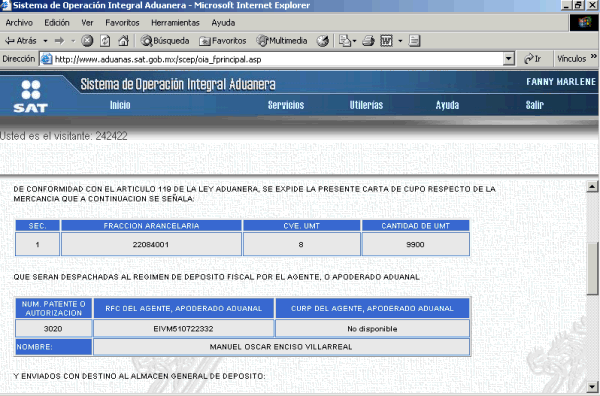The height and width of the screenshot is (396, 600).
Task: Click the No disponible CURP cell
Action: (x=372, y=329)
